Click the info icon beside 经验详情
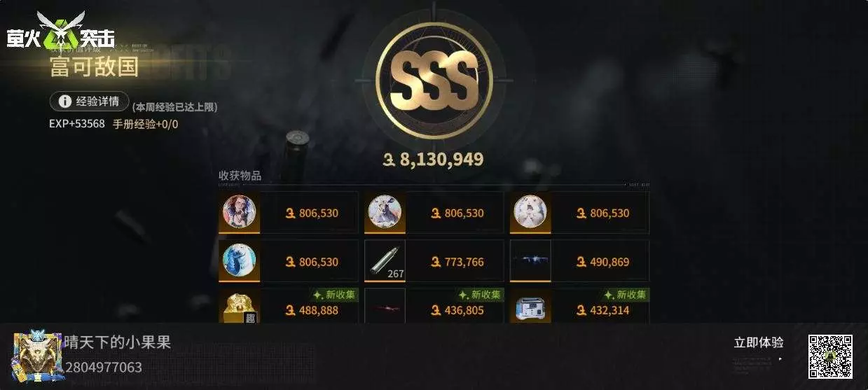The height and width of the screenshot is (390, 868). (64, 102)
